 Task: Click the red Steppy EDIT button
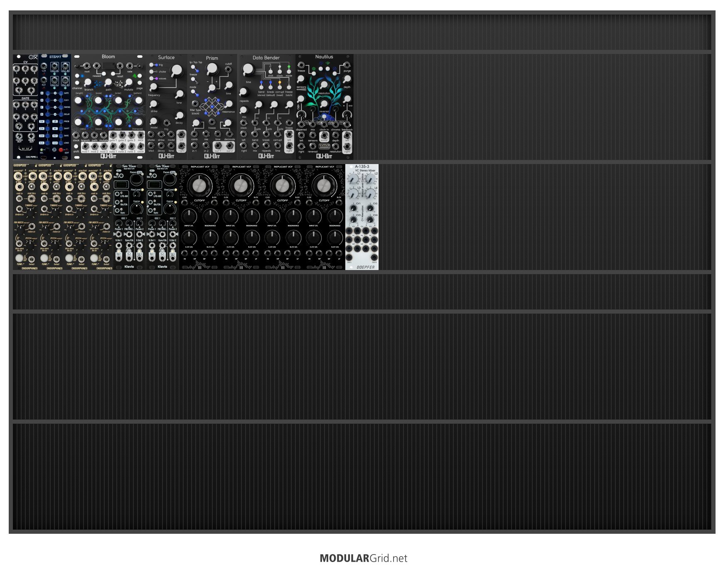click(x=61, y=150)
